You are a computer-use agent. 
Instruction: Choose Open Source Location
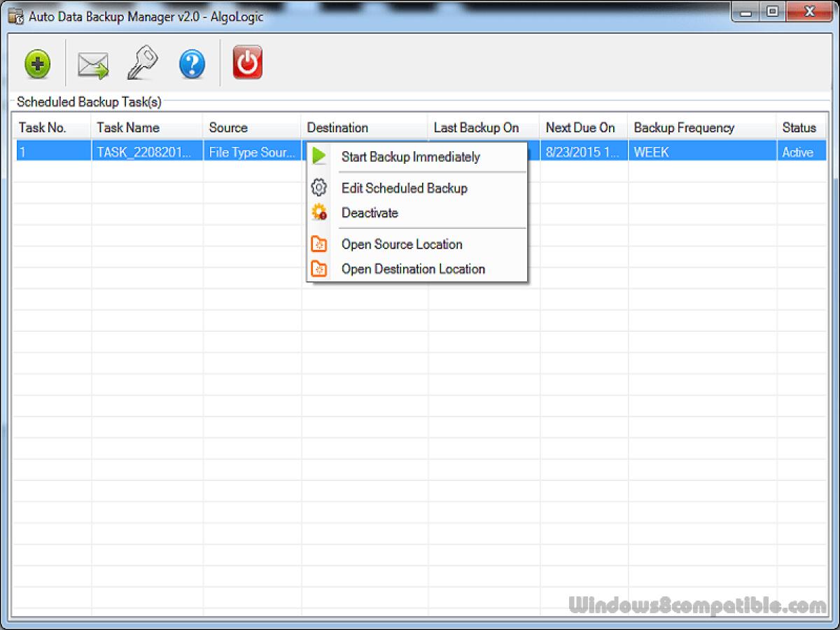(x=401, y=244)
